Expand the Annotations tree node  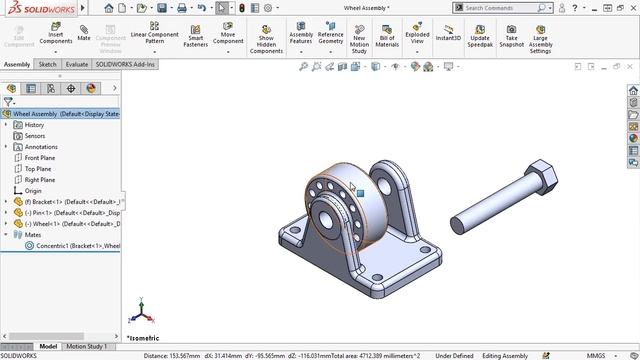(6, 147)
